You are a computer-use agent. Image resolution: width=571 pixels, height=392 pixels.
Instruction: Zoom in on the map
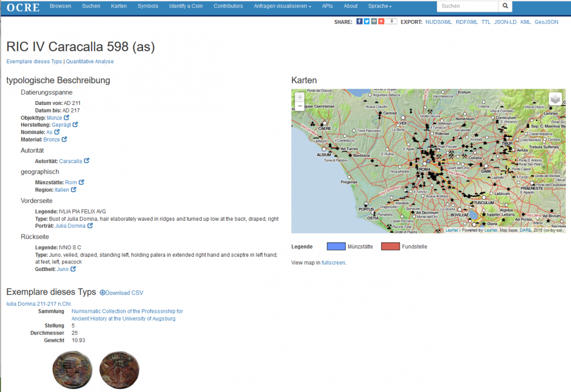tap(300, 97)
